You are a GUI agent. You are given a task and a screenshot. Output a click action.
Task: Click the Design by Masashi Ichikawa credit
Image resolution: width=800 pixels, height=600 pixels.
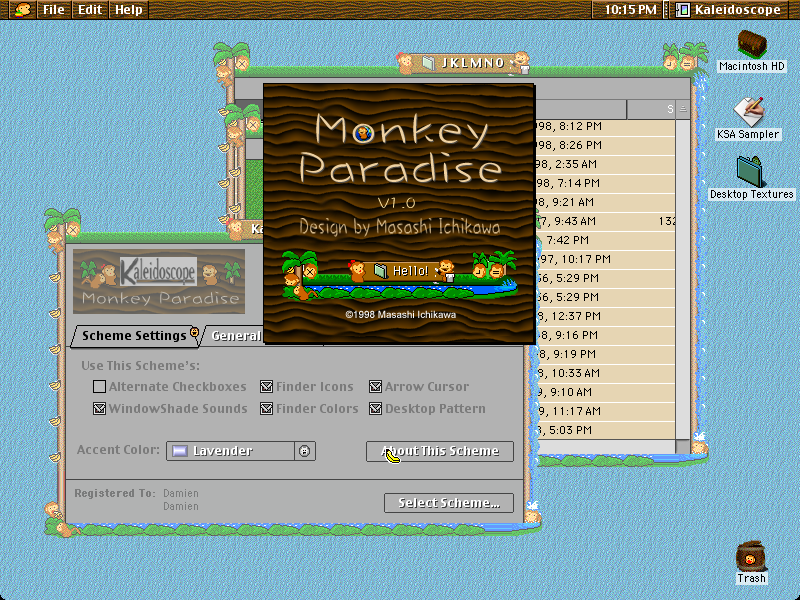399,227
